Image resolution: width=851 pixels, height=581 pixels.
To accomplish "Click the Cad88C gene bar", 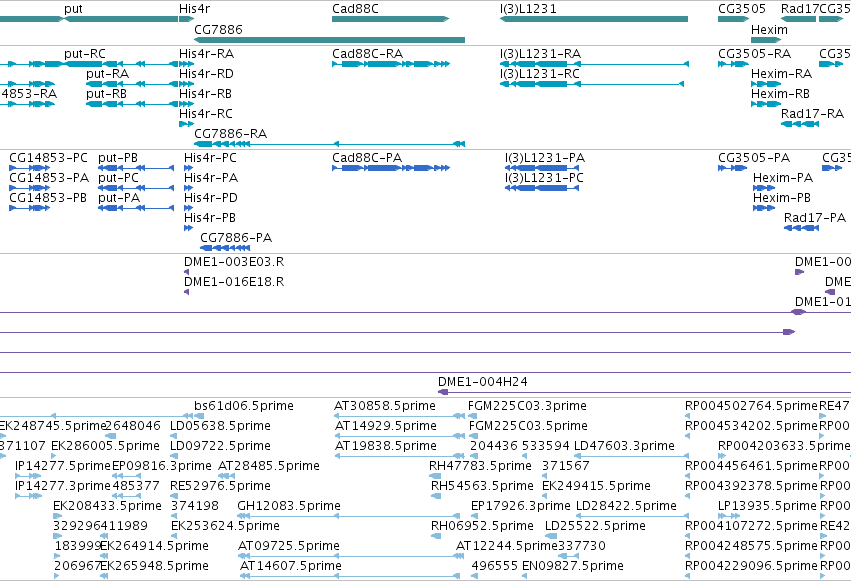I will pos(390,19).
